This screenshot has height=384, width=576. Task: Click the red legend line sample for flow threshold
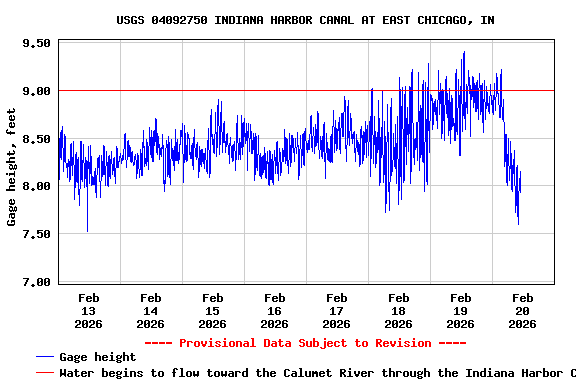[45, 373]
